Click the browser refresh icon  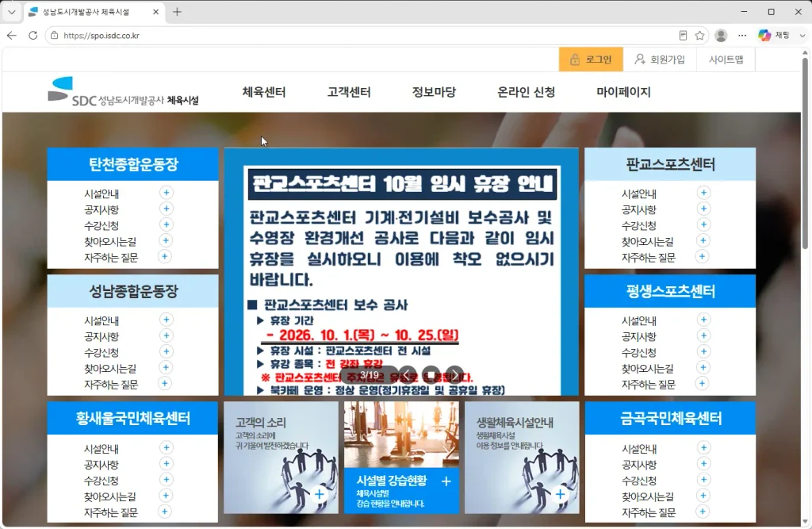[x=33, y=35]
